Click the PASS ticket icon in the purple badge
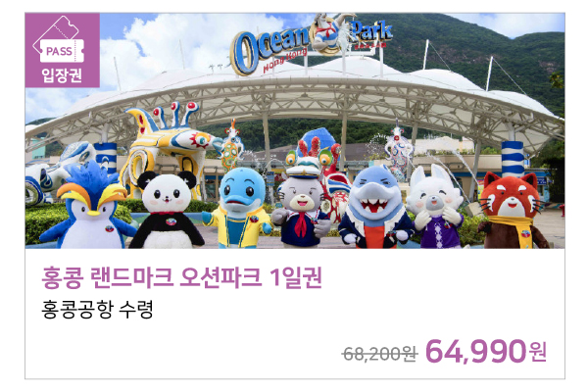The image size is (588, 392). point(59,40)
